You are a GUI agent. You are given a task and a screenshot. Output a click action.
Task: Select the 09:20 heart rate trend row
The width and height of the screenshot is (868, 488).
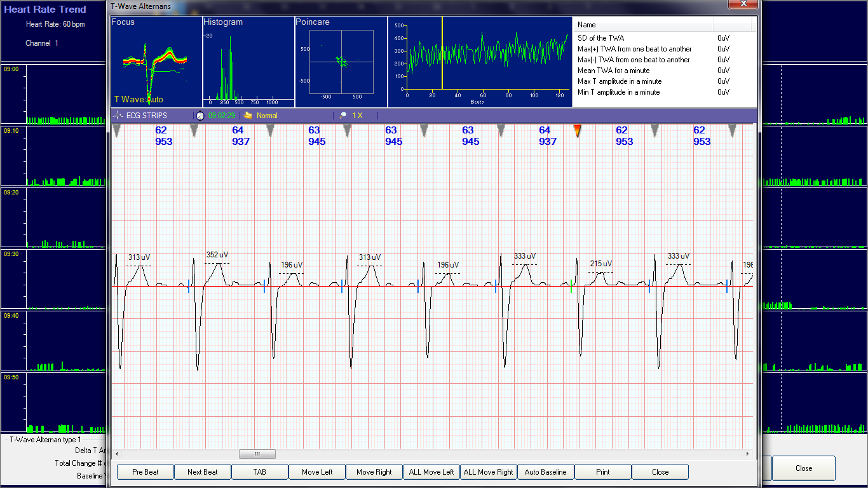53,217
